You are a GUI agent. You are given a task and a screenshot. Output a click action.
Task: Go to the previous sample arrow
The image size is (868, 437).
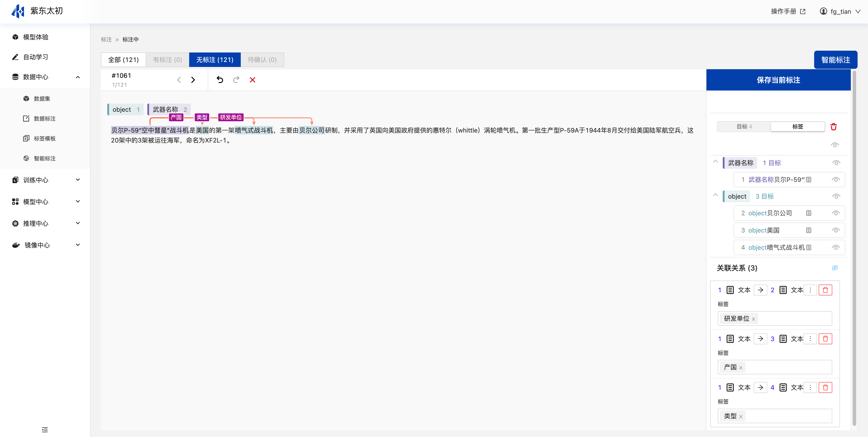[x=179, y=80]
